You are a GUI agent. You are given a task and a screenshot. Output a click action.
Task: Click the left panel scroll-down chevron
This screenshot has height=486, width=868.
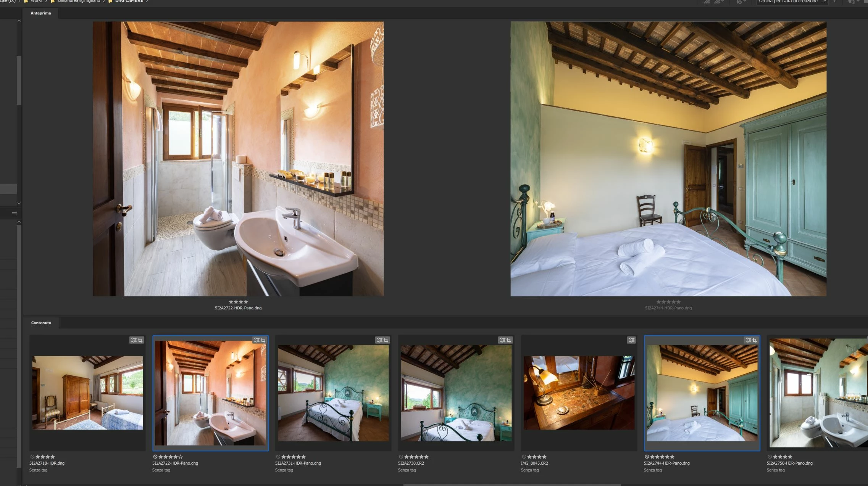(x=19, y=203)
